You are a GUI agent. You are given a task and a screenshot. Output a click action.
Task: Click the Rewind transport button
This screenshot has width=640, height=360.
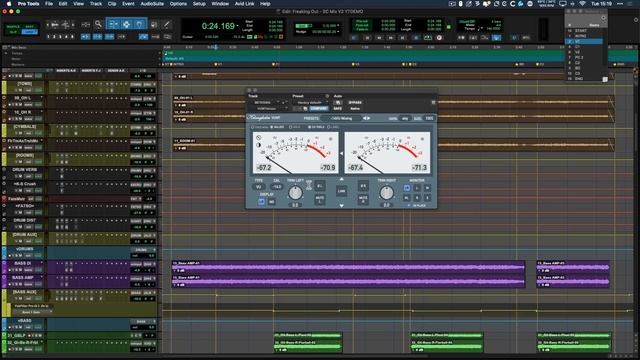(x=379, y=38)
